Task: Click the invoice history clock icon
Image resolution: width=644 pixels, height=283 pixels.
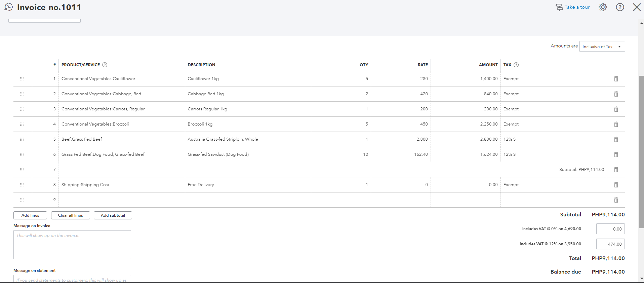Action: pyautogui.click(x=8, y=7)
